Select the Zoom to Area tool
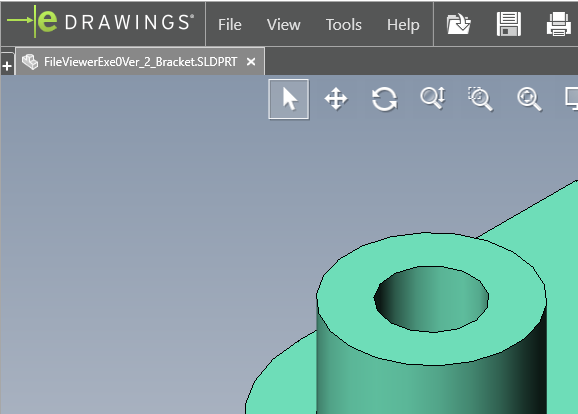 [x=480, y=99]
